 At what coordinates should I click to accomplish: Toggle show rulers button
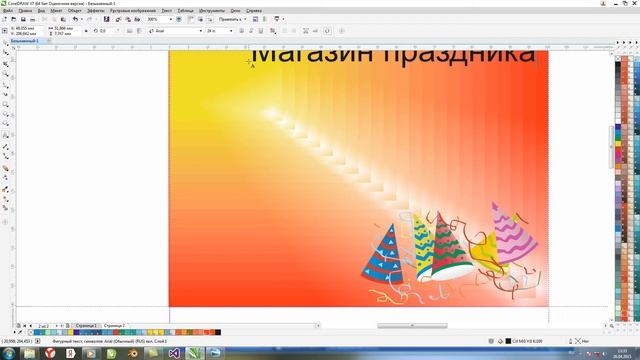tap(191, 19)
